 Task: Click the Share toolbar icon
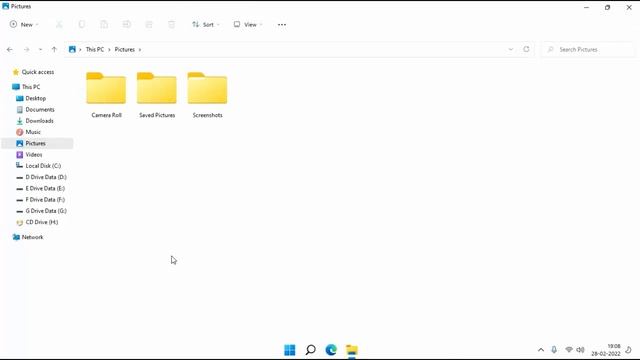coord(149,24)
